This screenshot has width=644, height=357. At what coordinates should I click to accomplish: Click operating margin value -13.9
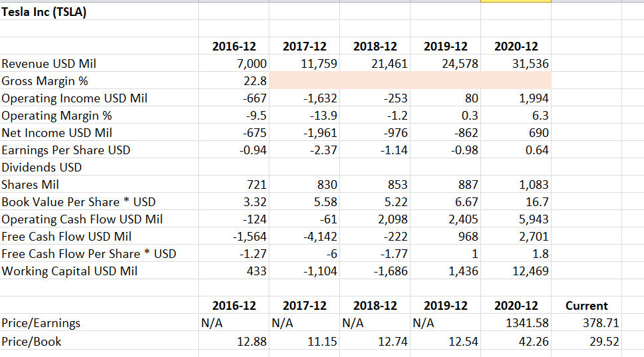tap(323, 115)
